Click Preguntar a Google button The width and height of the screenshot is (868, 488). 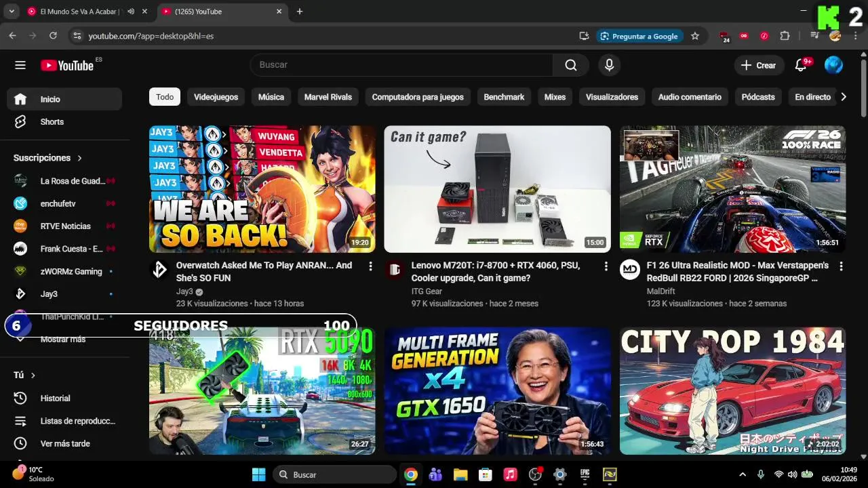point(639,36)
